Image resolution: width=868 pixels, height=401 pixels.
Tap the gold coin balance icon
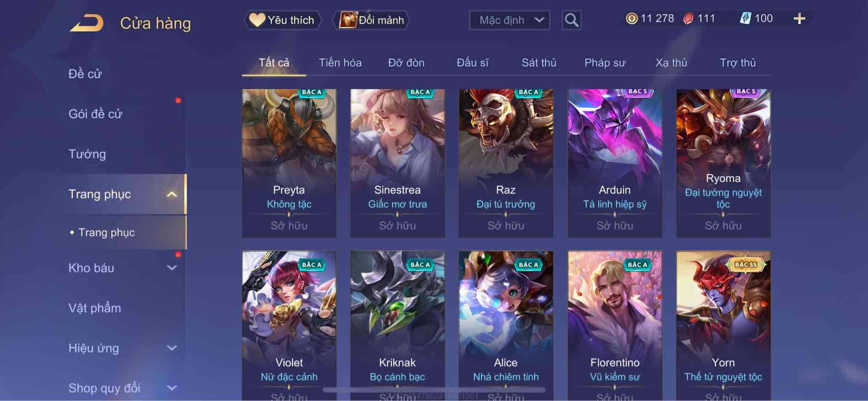632,19
